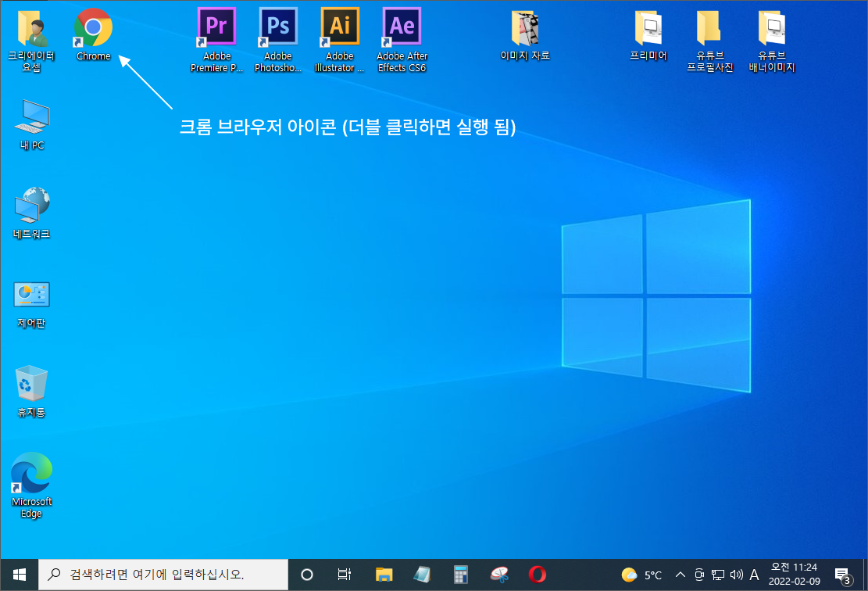Select the 휴지통 recycle bin
Image resolution: width=868 pixels, height=591 pixels.
click(x=31, y=392)
